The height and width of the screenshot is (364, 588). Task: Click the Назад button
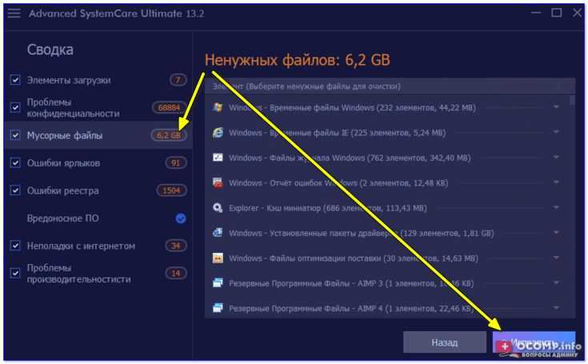point(445,342)
